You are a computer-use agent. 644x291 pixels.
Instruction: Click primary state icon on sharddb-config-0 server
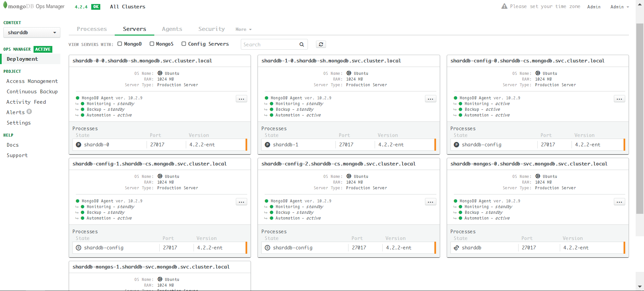456,145
